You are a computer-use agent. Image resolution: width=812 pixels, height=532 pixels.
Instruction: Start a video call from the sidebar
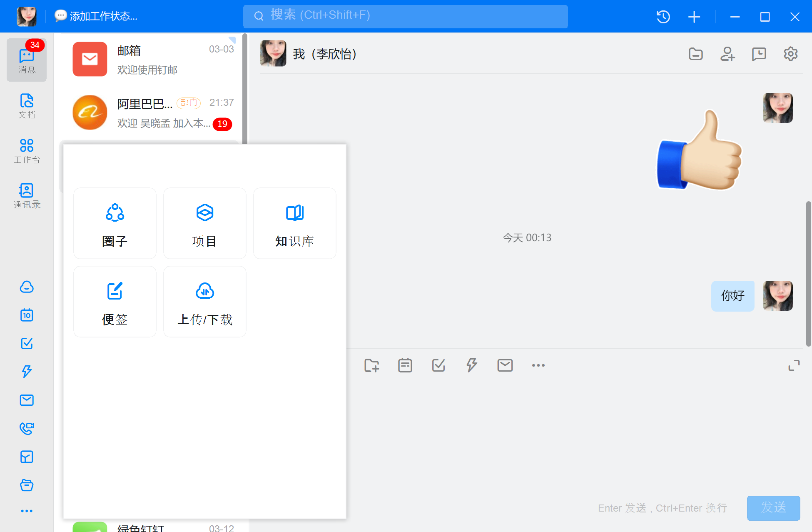(x=27, y=429)
